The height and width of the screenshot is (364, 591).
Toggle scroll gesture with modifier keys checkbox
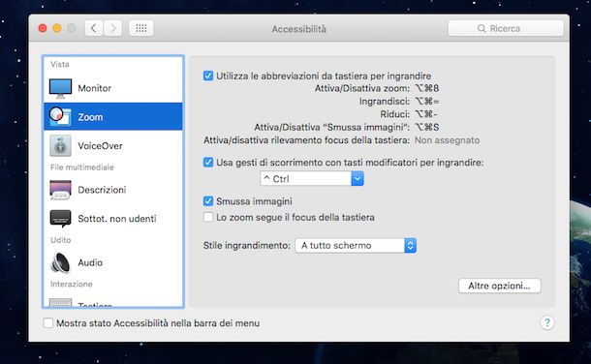pos(208,163)
